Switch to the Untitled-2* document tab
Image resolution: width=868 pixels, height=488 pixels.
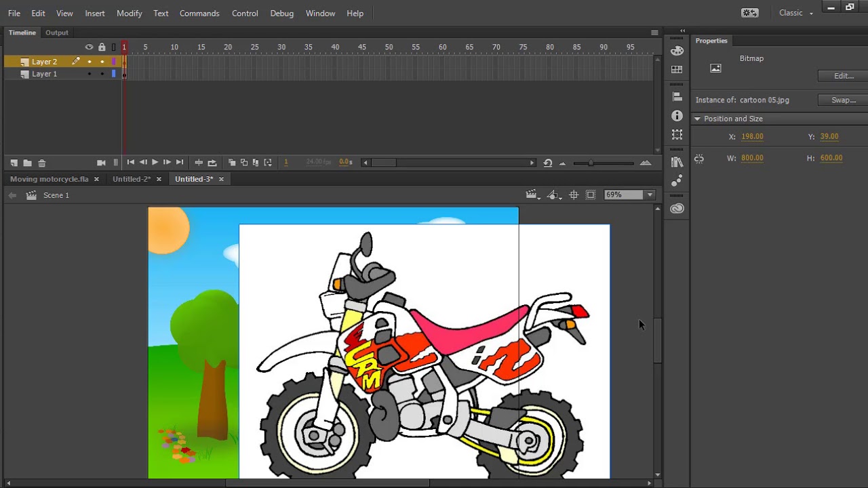coord(132,179)
